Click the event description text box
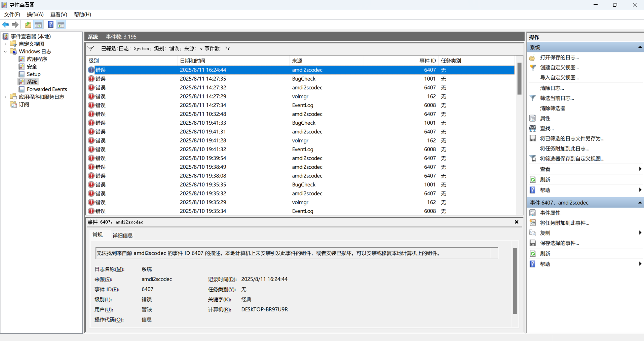 [x=297, y=253]
